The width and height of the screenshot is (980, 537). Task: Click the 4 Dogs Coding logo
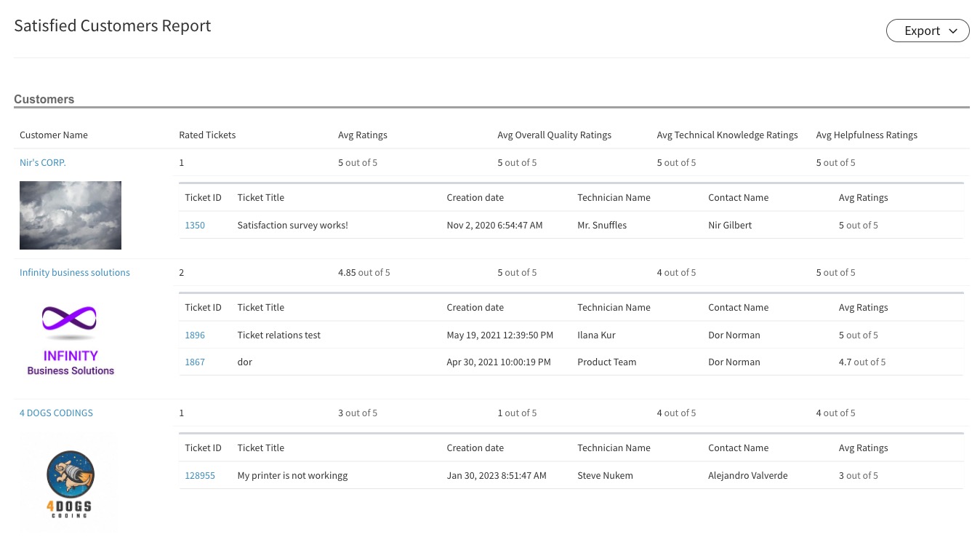71,484
